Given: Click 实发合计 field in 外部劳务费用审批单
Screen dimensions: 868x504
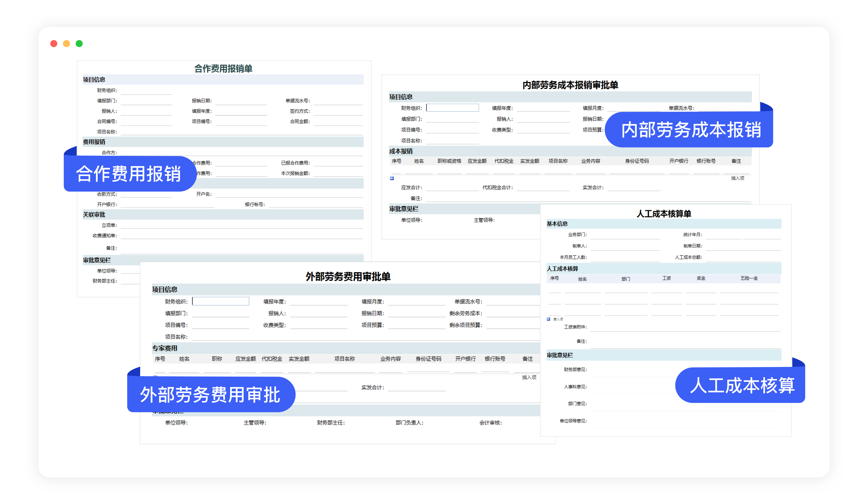Looking at the screenshot, I should point(417,387).
